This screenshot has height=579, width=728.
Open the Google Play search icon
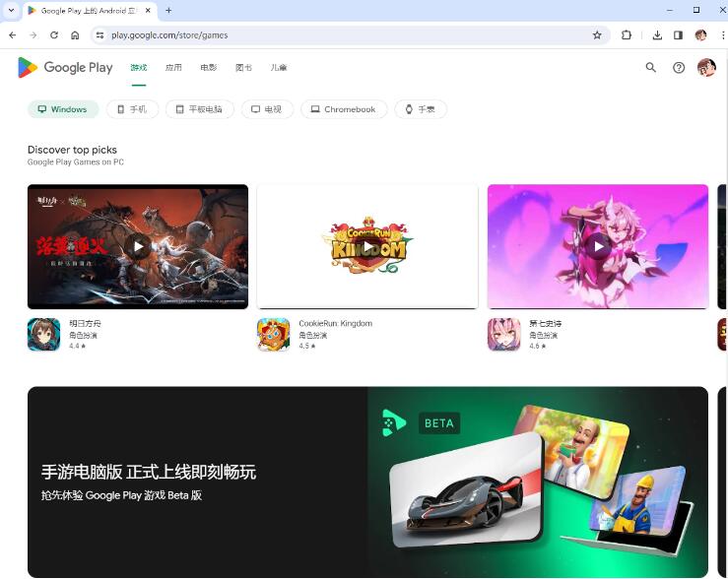click(x=651, y=68)
